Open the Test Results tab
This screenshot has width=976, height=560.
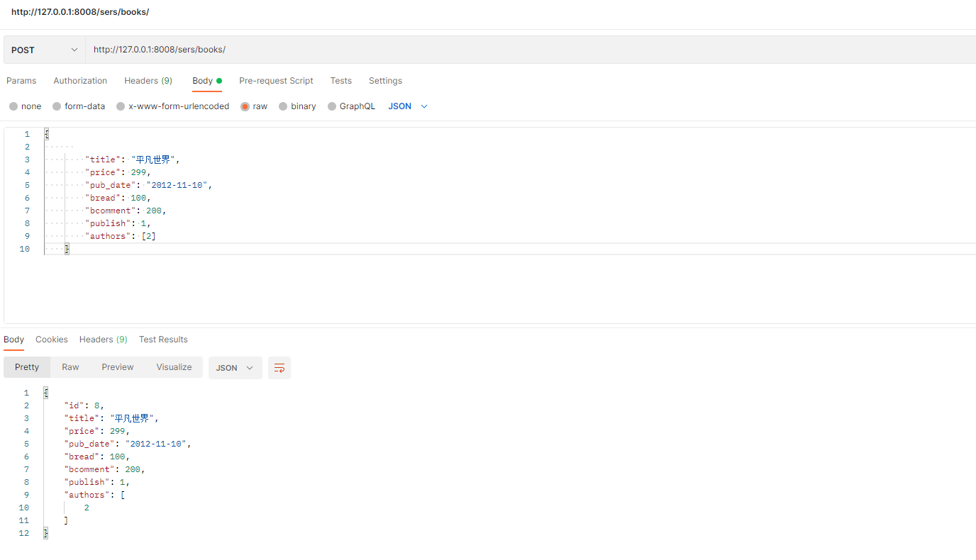tap(163, 340)
